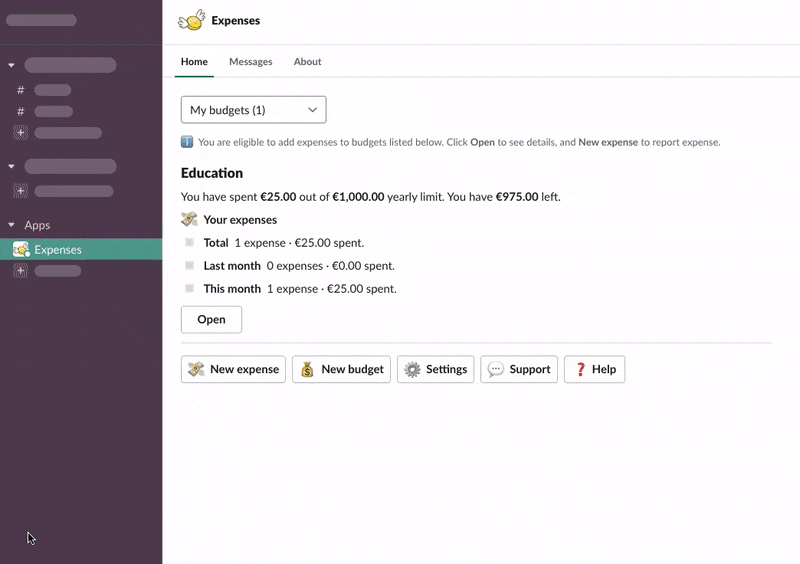Click 'Total 1 expense · €25.00 spent' row

click(x=284, y=243)
